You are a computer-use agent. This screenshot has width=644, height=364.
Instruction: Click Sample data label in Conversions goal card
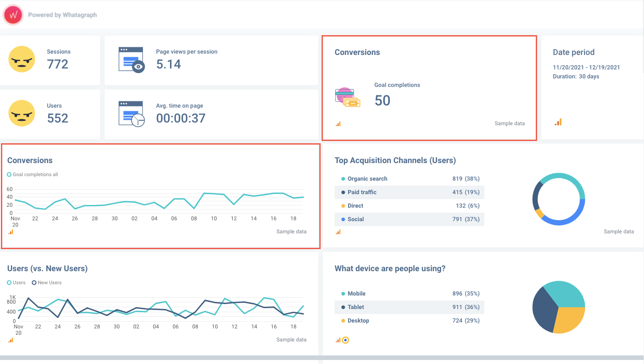point(510,123)
